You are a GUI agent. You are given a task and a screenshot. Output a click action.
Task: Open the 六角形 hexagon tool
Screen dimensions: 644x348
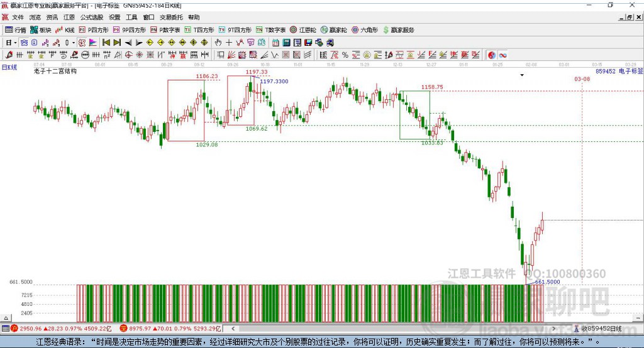click(365, 30)
